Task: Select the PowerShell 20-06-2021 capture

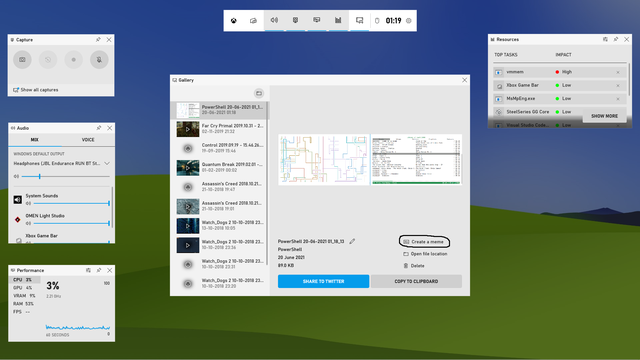Action: click(x=219, y=110)
